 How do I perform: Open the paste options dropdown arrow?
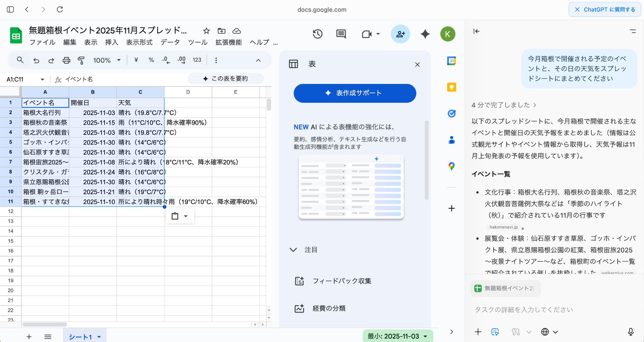pyautogui.click(x=186, y=216)
